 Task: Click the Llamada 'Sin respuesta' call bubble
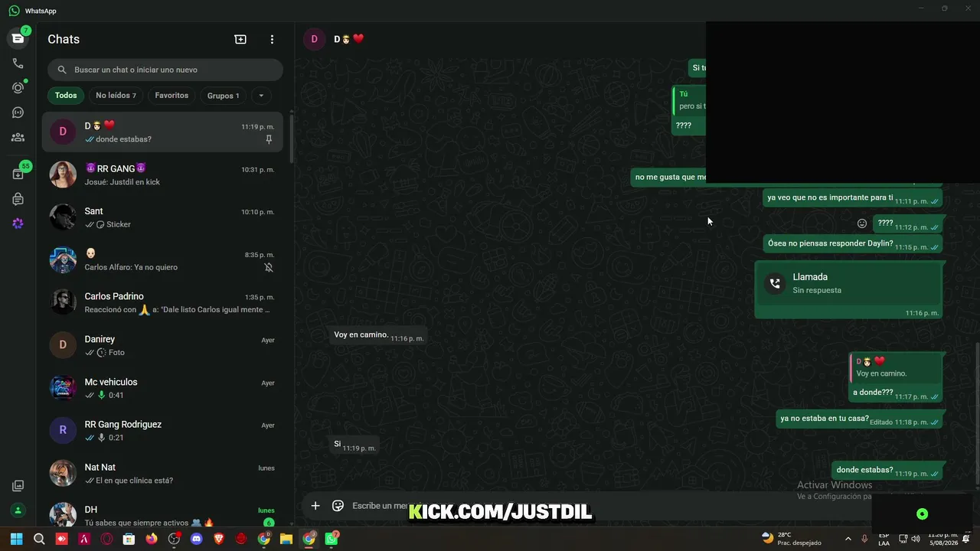pyautogui.click(x=848, y=289)
